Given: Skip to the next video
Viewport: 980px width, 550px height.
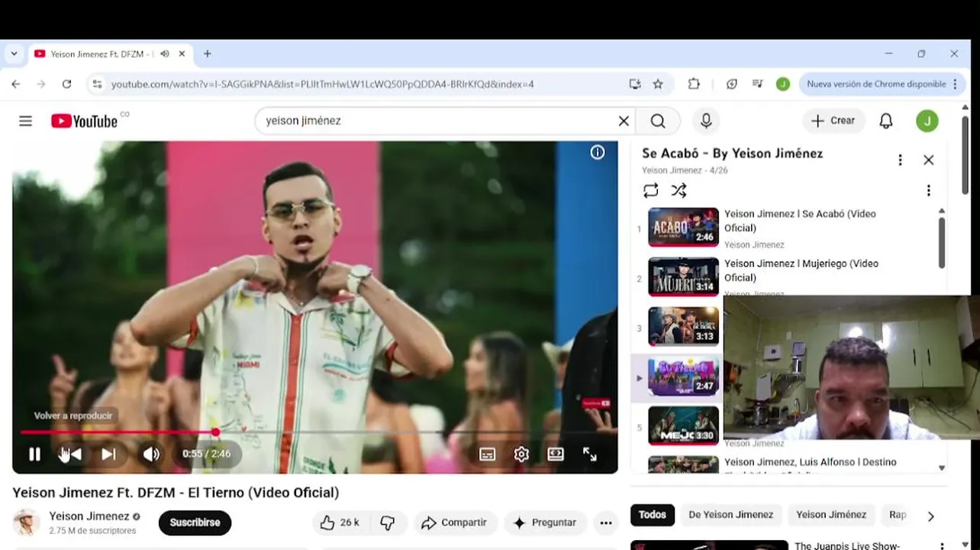Looking at the screenshot, I should [109, 455].
